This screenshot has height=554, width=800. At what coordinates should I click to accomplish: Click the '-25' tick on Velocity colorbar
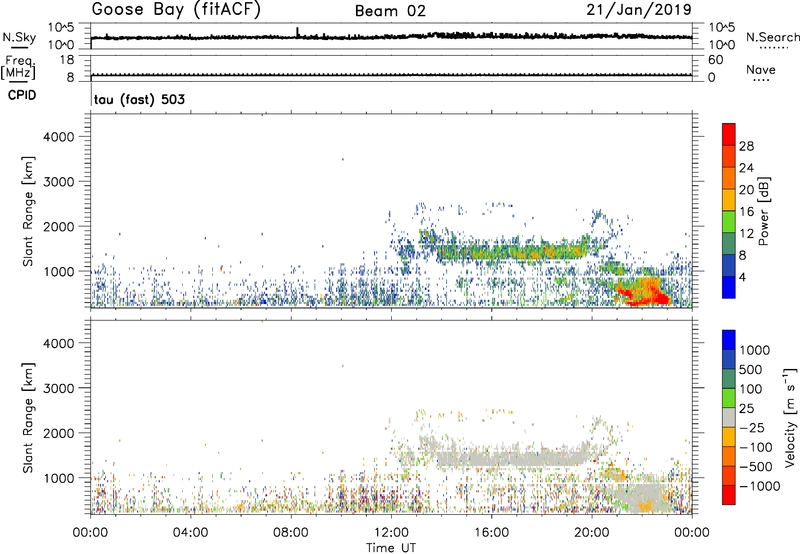click(752, 427)
